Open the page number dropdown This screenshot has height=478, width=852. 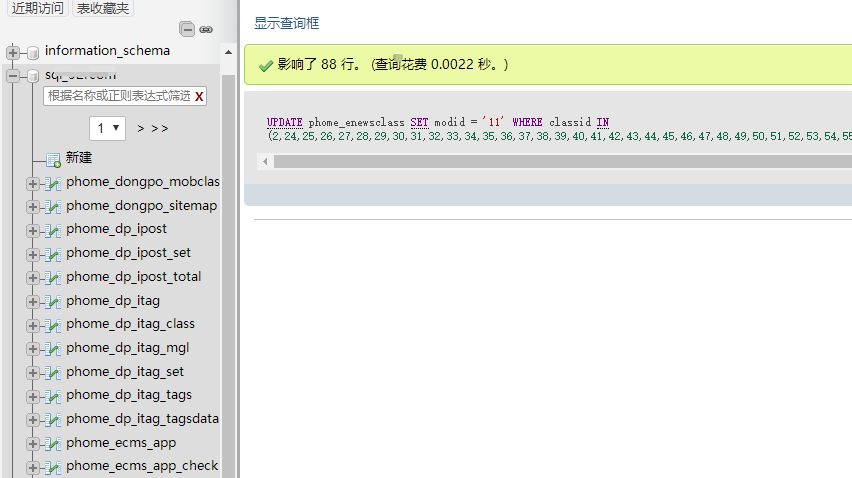click(108, 128)
